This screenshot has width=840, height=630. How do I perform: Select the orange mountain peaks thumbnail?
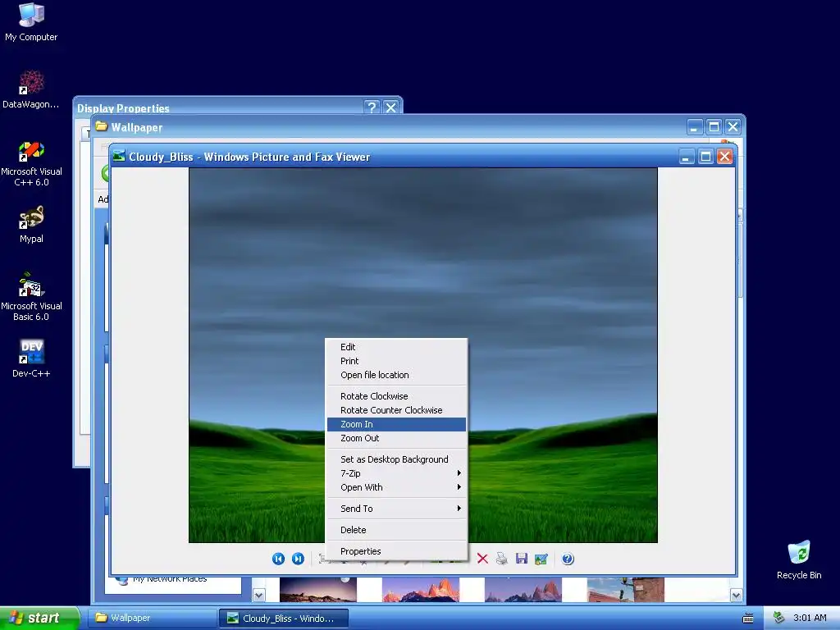point(421,590)
